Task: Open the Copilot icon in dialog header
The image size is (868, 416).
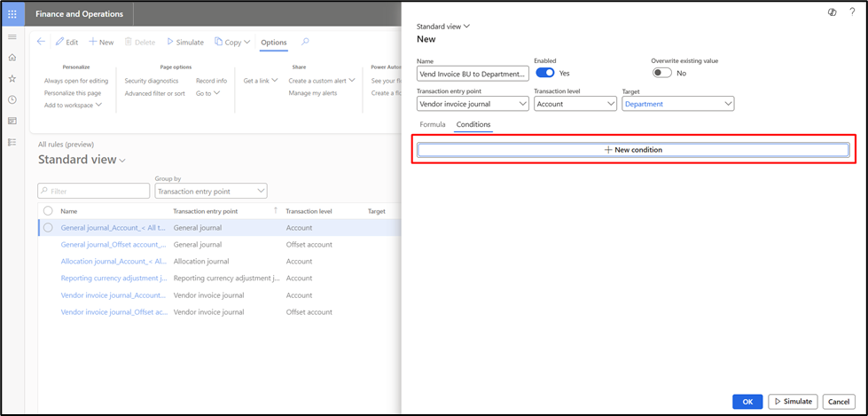Action: pyautogui.click(x=832, y=12)
